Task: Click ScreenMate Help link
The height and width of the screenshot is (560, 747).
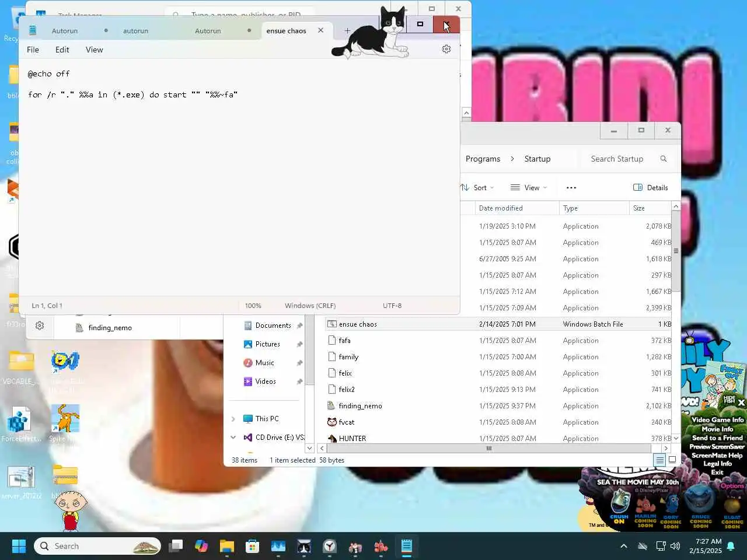Action: 717,455
